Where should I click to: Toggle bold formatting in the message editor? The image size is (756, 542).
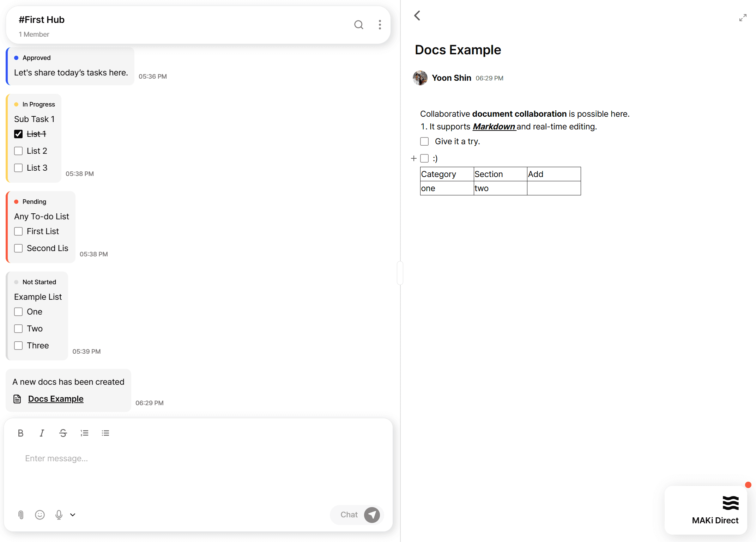tap(20, 433)
